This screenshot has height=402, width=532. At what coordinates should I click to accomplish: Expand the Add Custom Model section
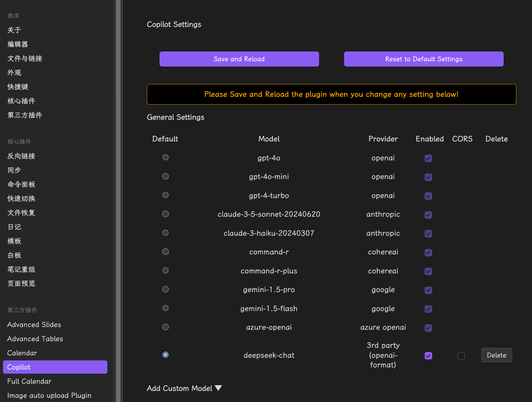click(x=184, y=388)
